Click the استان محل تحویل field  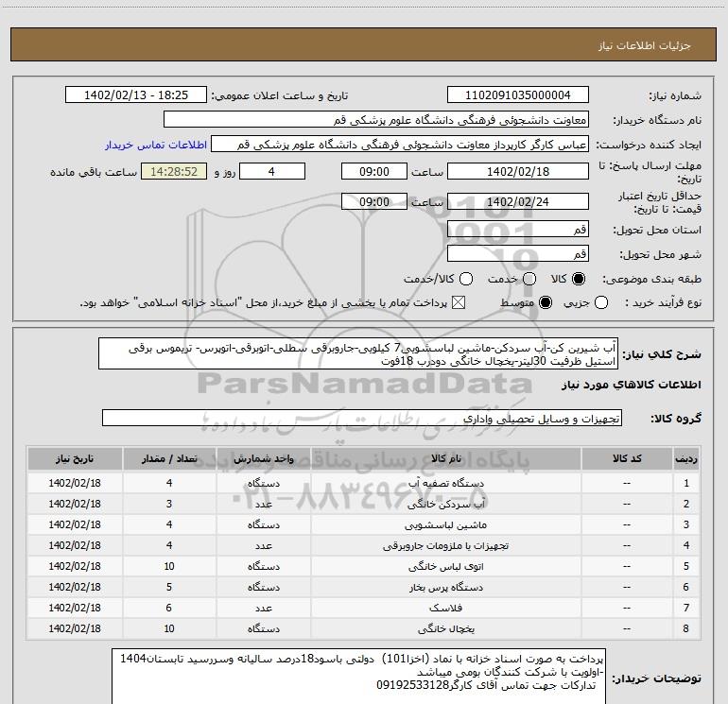coord(518,229)
